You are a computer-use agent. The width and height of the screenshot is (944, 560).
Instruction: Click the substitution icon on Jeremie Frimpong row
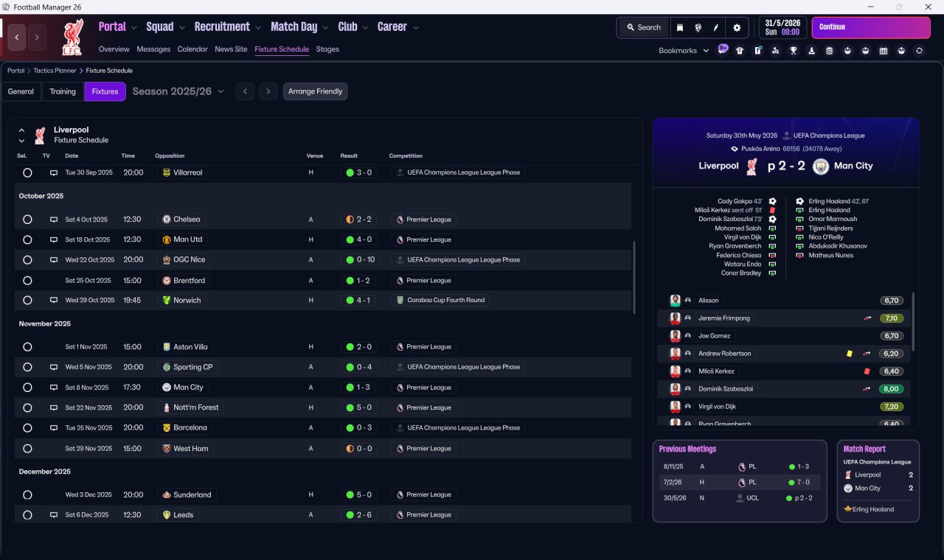click(x=867, y=318)
